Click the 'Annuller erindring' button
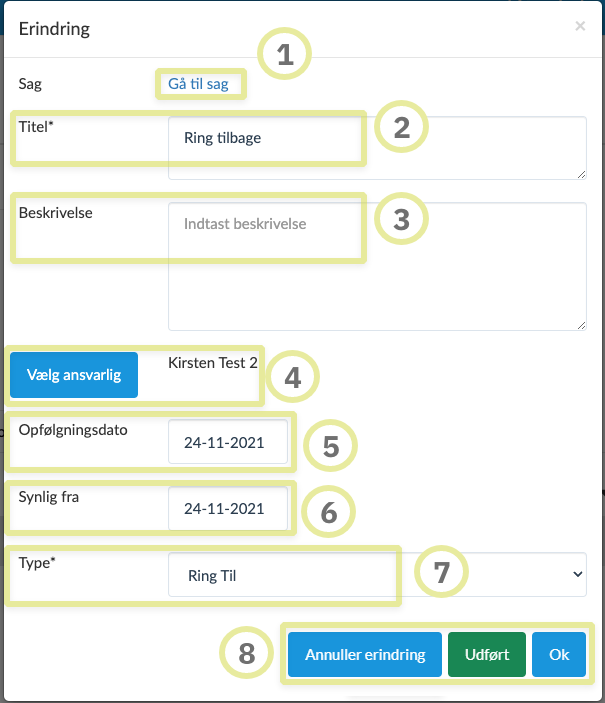Viewport: 605px width, 703px height. pyautogui.click(x=365, y=655)
